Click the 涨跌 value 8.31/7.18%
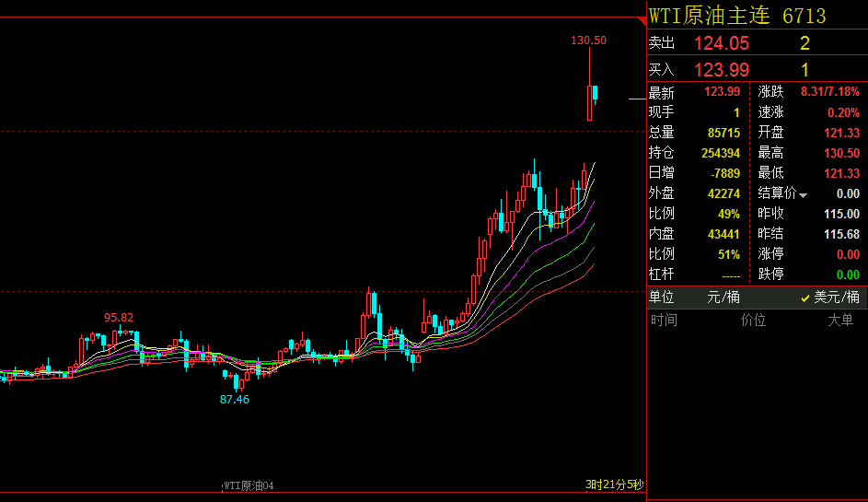Viewport: 868px width, 502px height. 830,91
